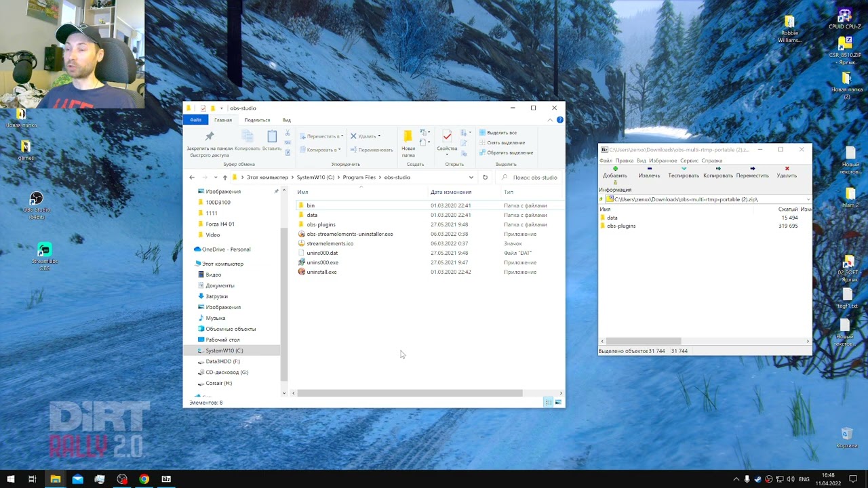Viewport: 868px width, 488px height.
Task: Click 'Program Files' in the address breadcrumb
Action: tap(359, 178)
